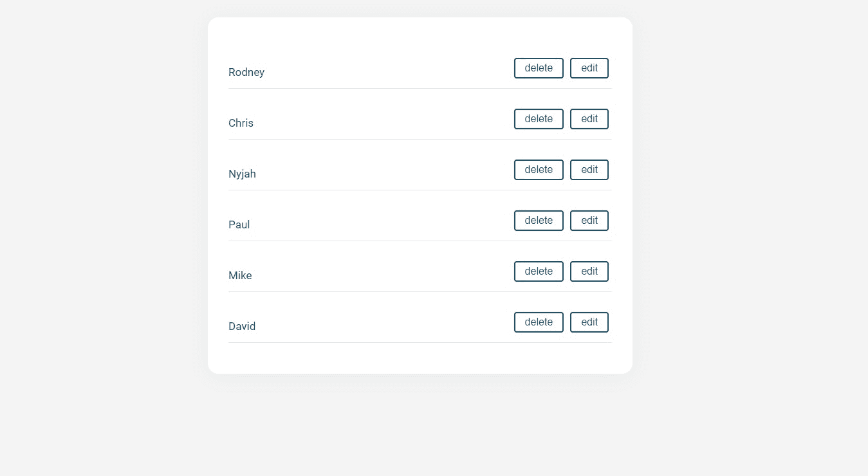Click the Chris name text

pyautogui.click(x=241, y=123)
